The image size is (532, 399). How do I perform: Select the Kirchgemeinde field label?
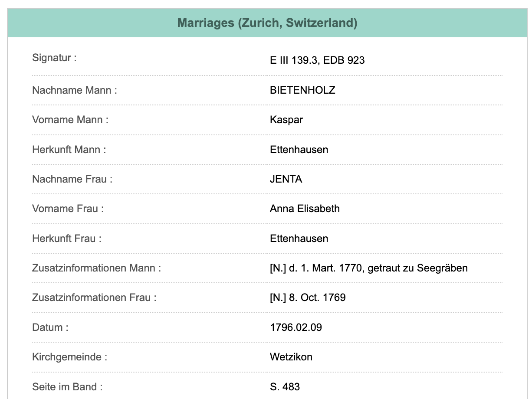click(69, 357)
